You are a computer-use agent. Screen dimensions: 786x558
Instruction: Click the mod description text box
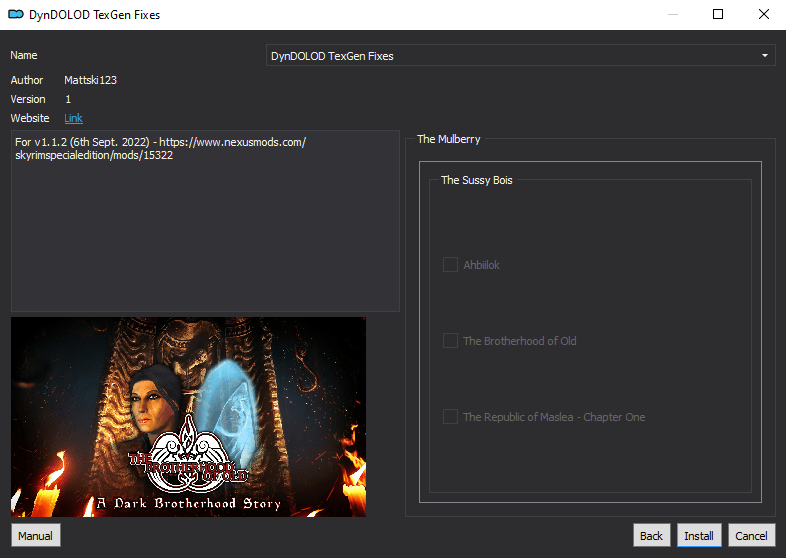pyautogui.click(x=205, y=221)
